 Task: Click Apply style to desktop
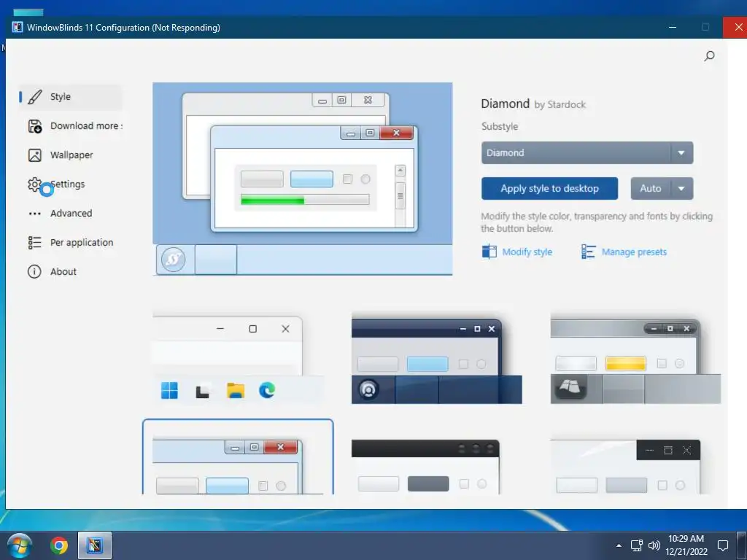coord(549,189)
